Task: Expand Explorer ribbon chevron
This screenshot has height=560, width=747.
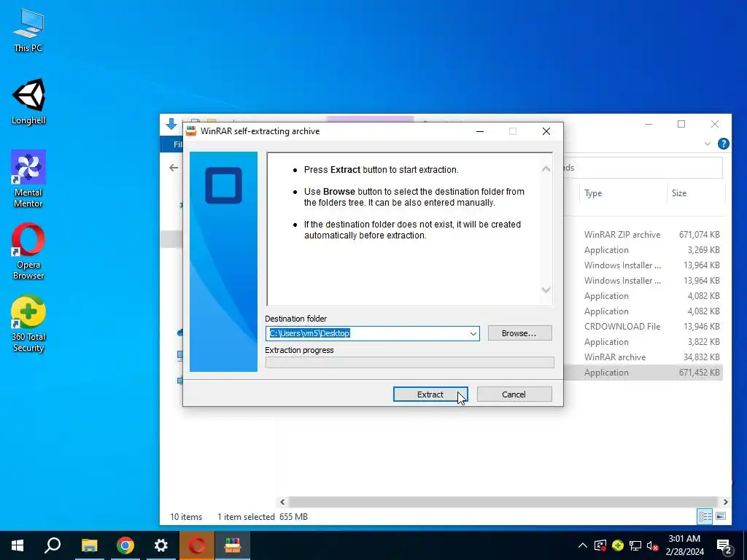Action: point(708,144)
